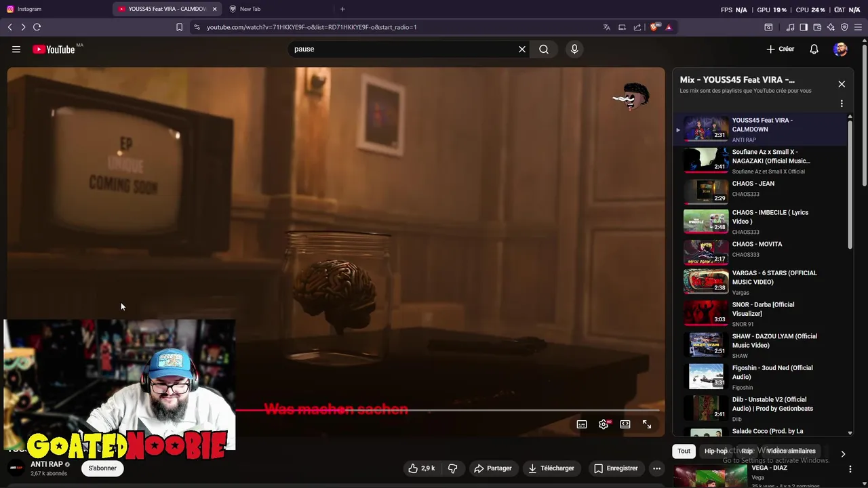Viewport: 868px width, 488px height.
Task: Open Brave Rewards triangle icon
Action: [x=669, y=27]
